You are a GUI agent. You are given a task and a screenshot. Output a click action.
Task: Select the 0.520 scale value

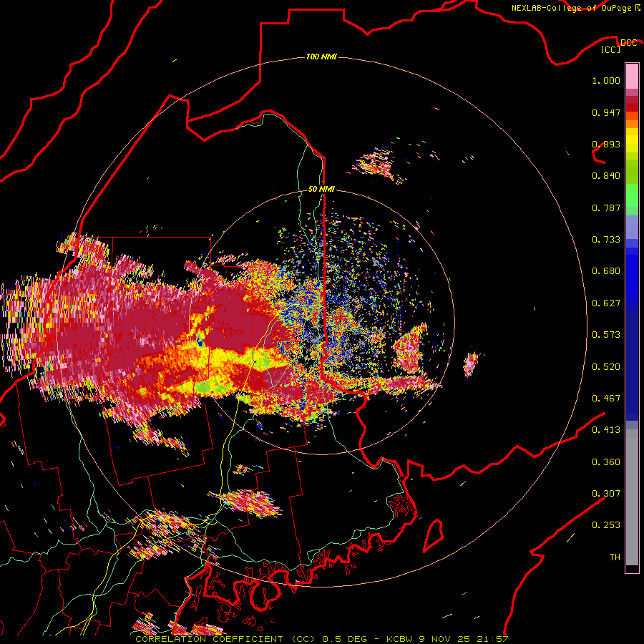606,367
